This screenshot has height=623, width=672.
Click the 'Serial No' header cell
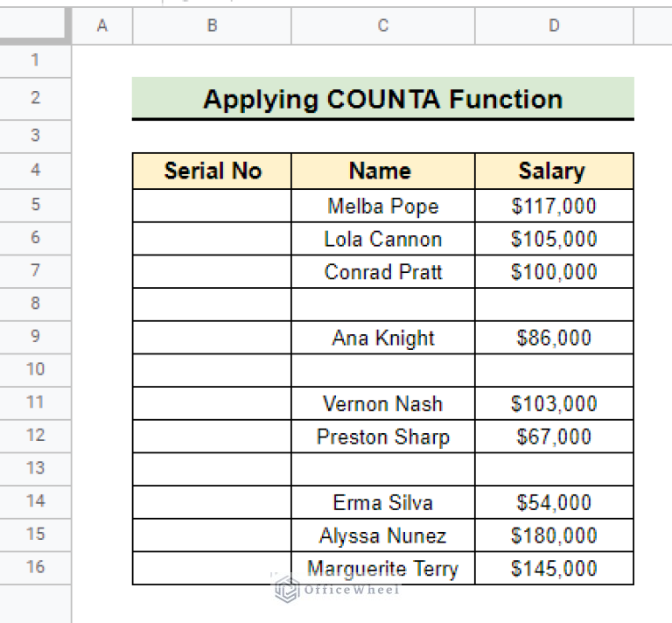212,171
